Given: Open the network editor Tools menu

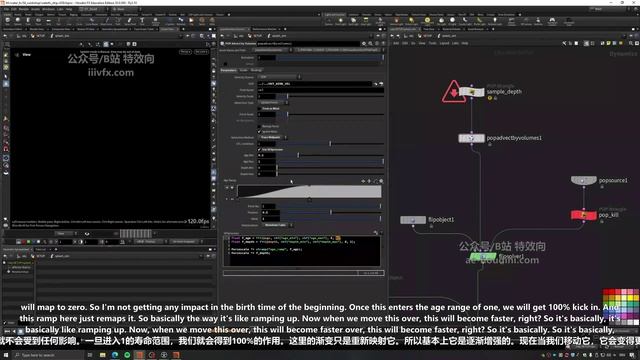Looking at the screenshot, I should coord(432,43).
